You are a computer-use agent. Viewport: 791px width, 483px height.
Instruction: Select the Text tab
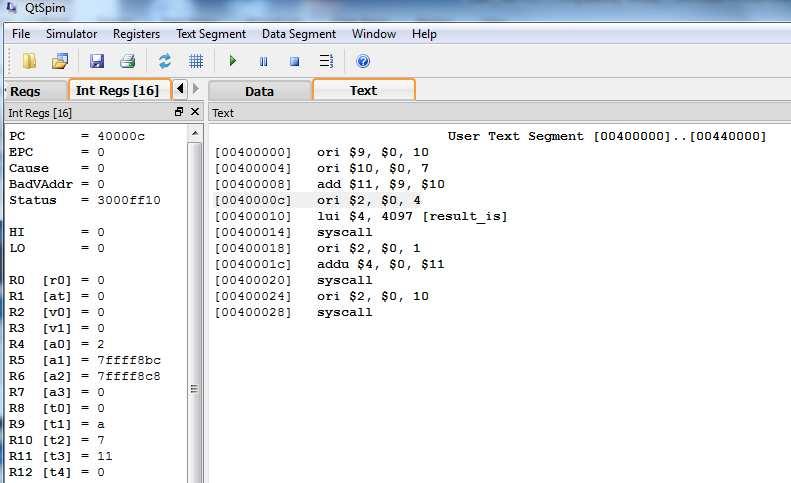click(364, 90)
